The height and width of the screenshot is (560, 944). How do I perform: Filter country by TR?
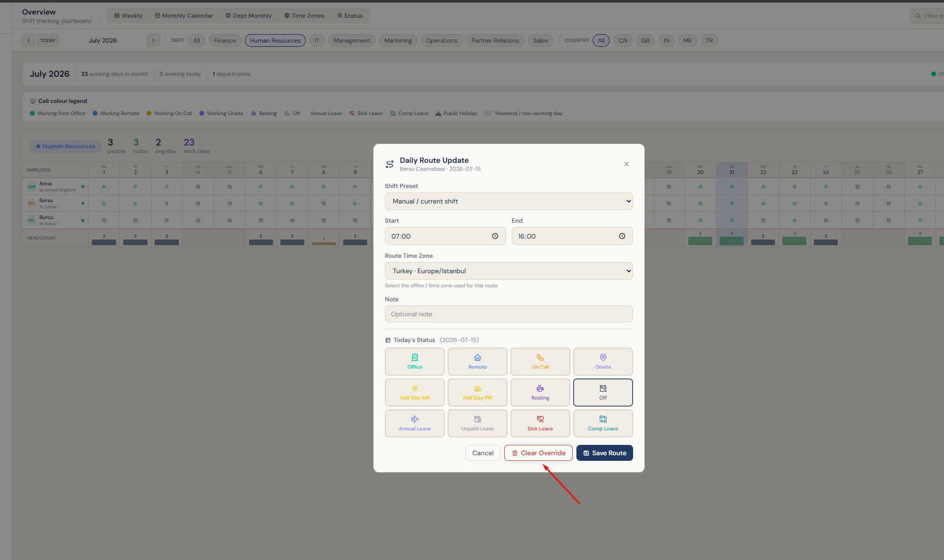[x=709, y=40]
